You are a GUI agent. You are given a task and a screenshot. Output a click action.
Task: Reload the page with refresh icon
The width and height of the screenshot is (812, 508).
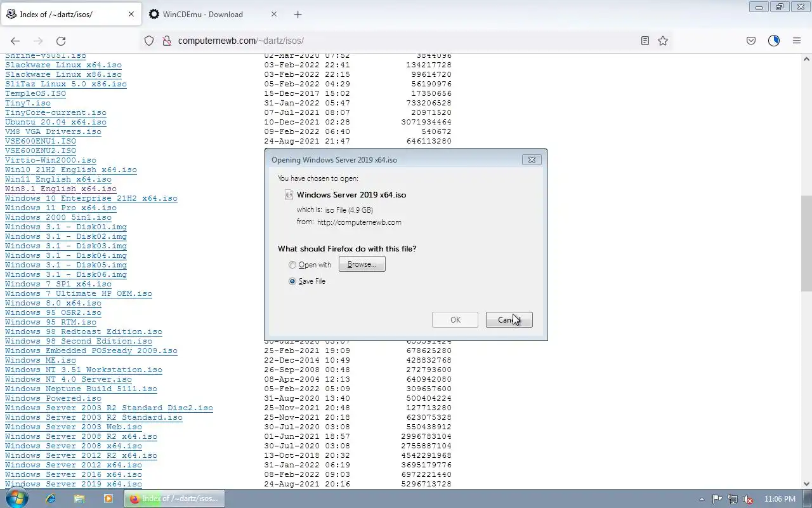61,41
